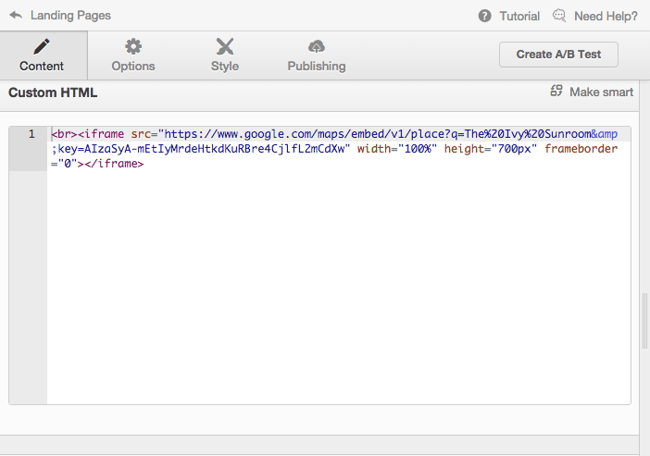Click the Make smart icon

[557, 92]
